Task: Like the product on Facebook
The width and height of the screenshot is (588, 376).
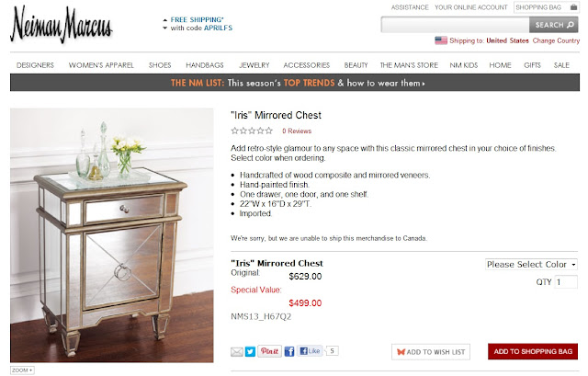Action: click(311, 351)
